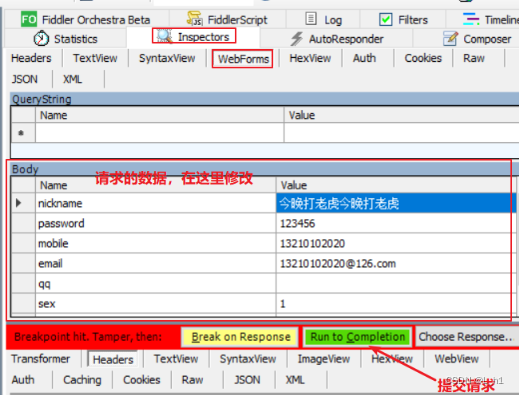Select the response Cookies tab
This screenshot has width=519, height=395.
click(142, 380)
